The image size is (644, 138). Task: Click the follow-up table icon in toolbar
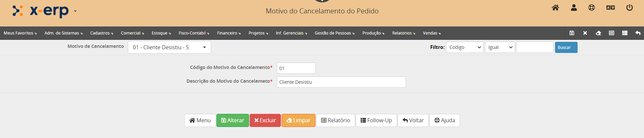[x=625, y=33]
